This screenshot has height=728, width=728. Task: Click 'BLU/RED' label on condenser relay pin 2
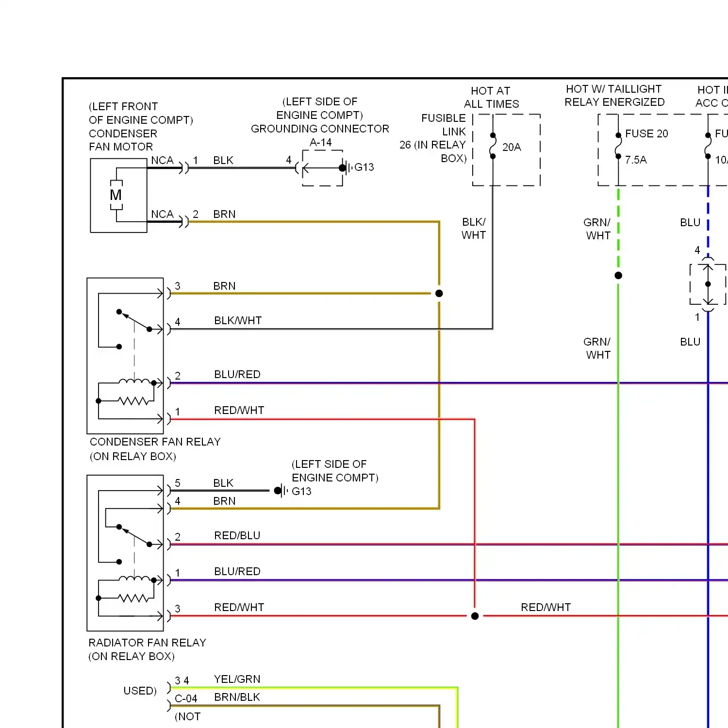pyautogui.click(x=237, y=374)
